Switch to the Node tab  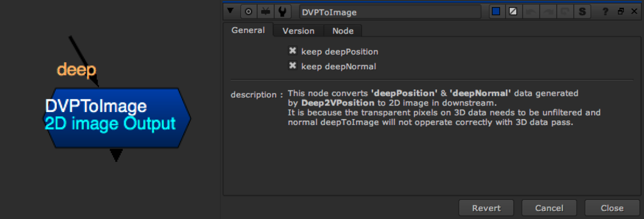[x=343, y=31]
